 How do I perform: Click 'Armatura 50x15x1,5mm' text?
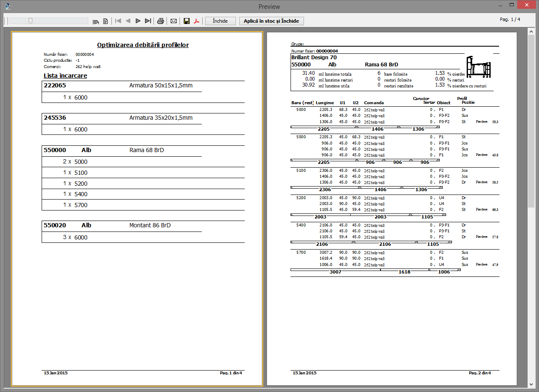(x=161, y=85)
